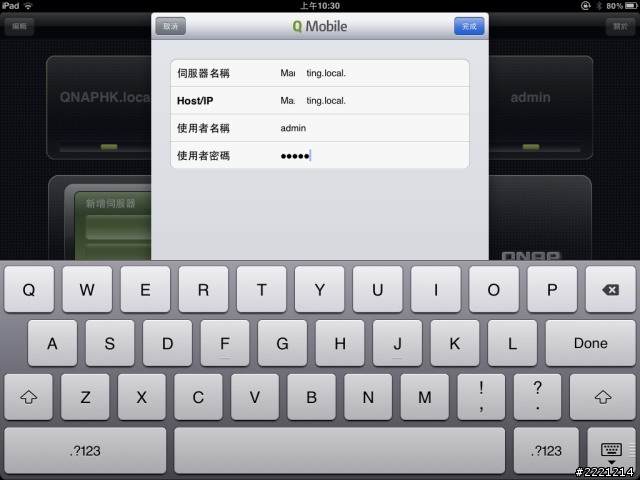640x480 pixels.
Task: Tap the C key
Action: pos(198,397)
